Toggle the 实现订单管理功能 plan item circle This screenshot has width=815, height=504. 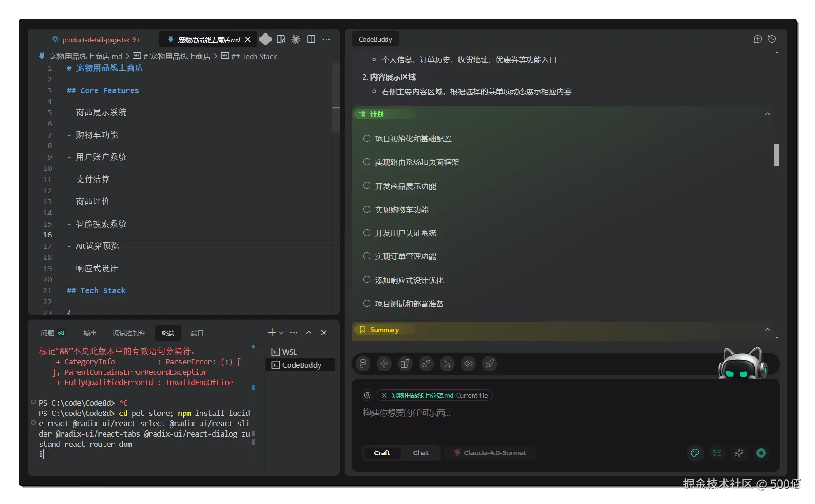click(367, 256)
